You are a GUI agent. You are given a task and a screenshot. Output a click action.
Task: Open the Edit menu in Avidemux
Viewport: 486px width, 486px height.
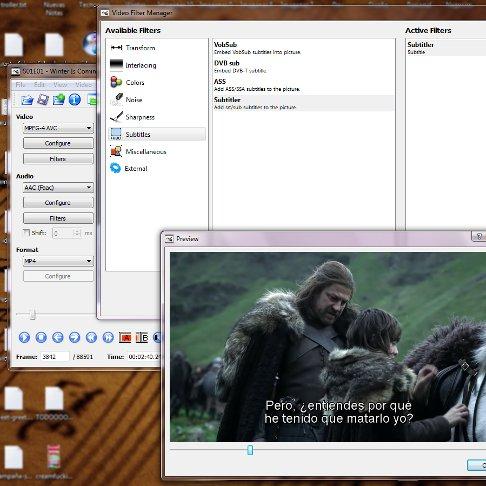click(x=39, y=85)
